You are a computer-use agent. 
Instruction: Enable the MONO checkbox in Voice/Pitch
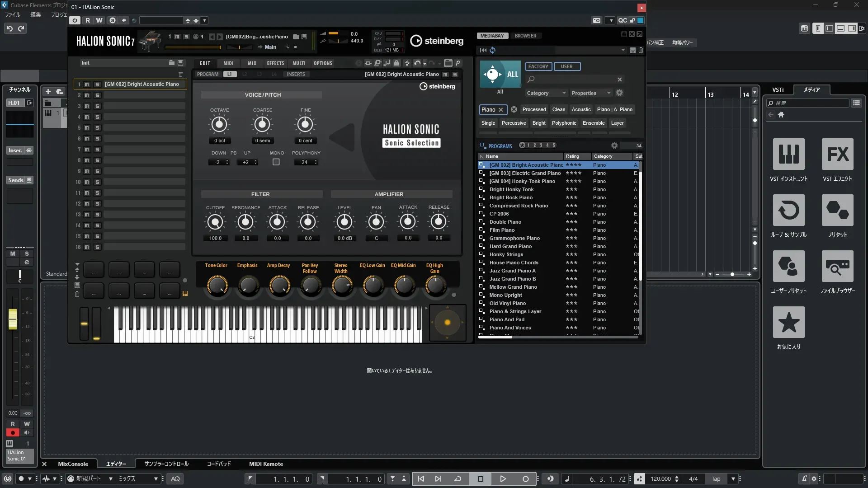click(276, 162)
